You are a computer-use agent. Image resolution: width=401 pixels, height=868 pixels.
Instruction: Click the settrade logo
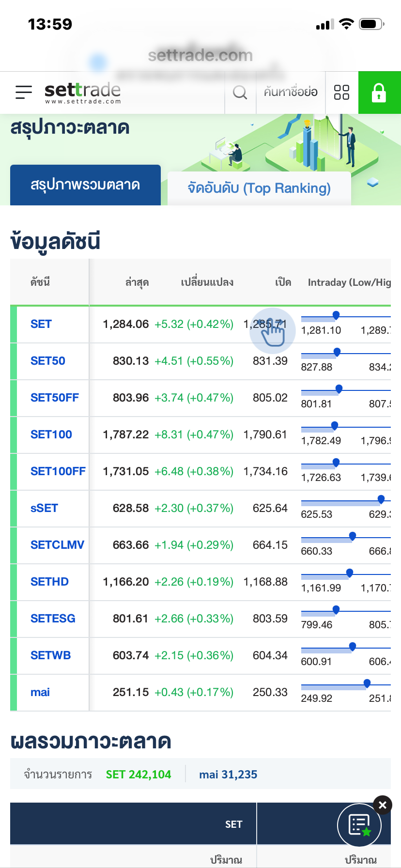point(82,92)
